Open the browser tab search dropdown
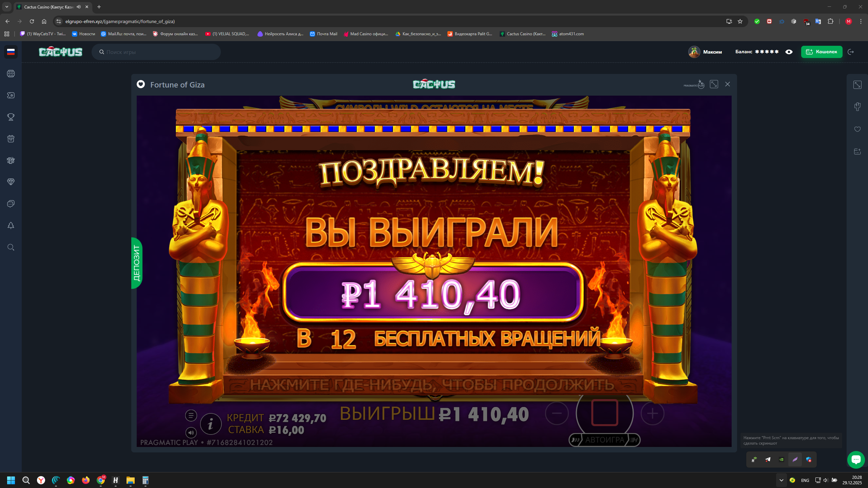Screen dimensions: 868x488 tap(6, 7)
